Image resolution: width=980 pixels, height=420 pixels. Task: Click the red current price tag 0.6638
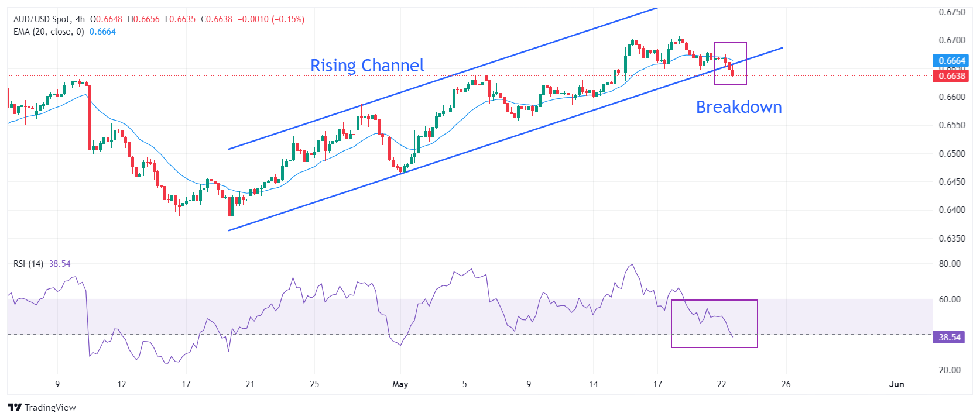click(x=951, y=76)
